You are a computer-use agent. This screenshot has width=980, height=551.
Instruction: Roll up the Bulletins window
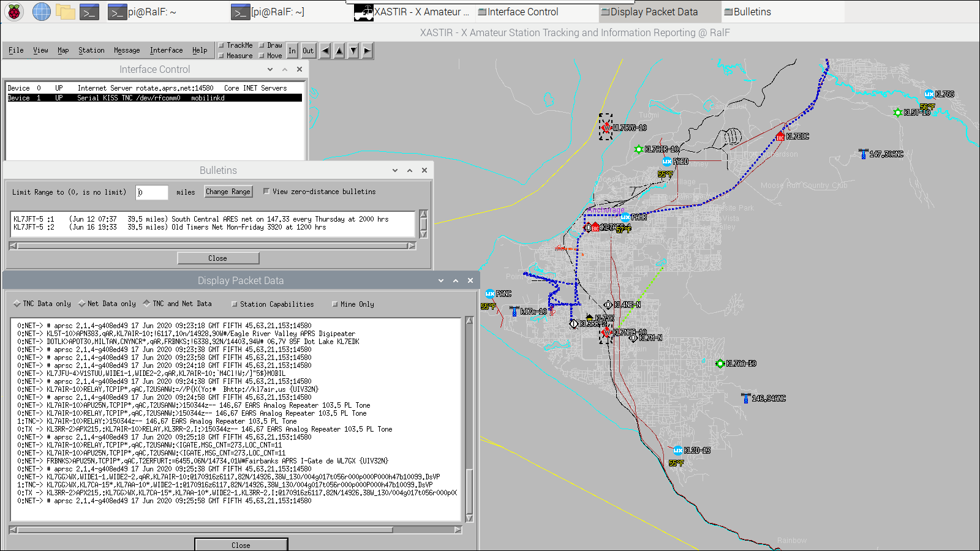[410, 171]
